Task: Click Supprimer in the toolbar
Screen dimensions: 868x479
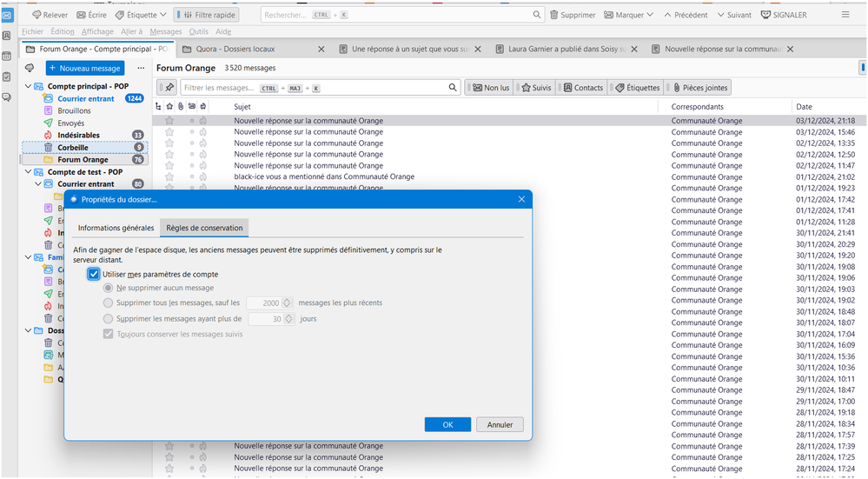Action: (573, 15)
